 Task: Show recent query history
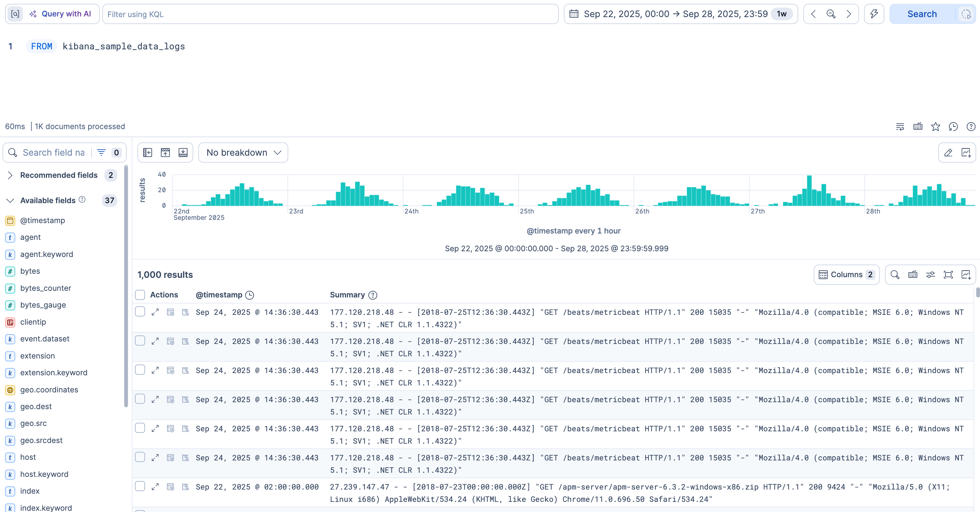pos(953,127)
